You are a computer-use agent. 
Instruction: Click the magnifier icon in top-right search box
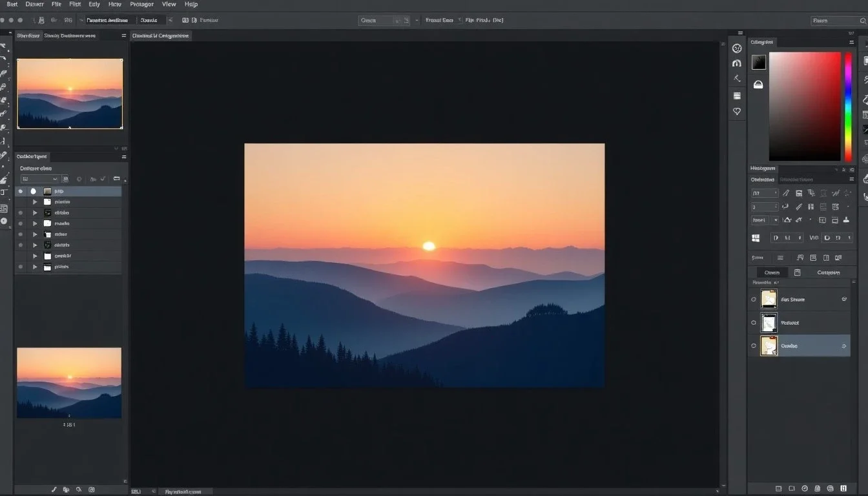(x=863, y=21)
